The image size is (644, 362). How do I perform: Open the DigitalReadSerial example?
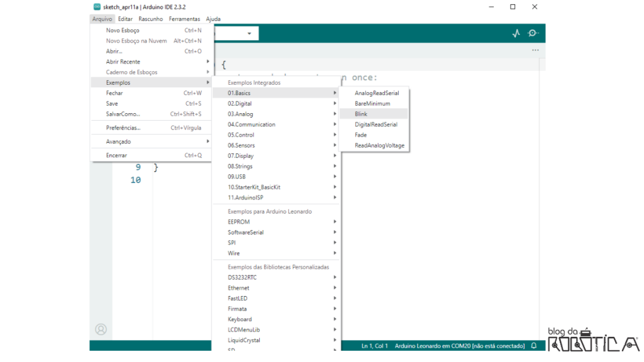point(374,124)
